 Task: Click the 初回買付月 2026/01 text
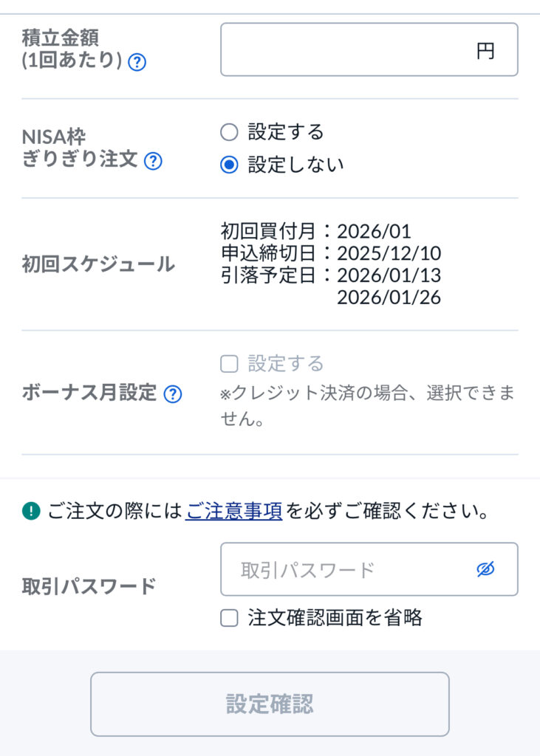pos(315,231)
